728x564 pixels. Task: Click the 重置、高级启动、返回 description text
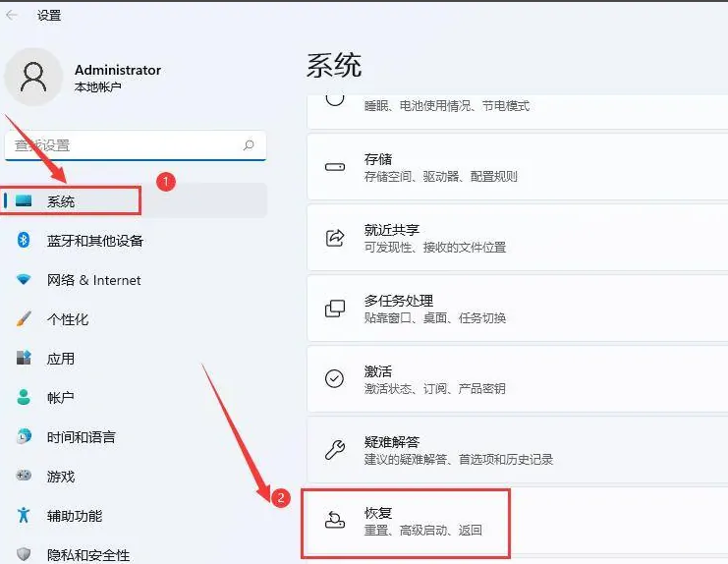(x=423, y=531)
